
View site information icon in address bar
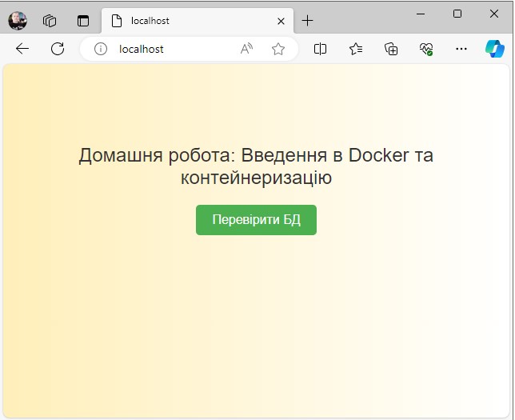(x=101, y=49)
